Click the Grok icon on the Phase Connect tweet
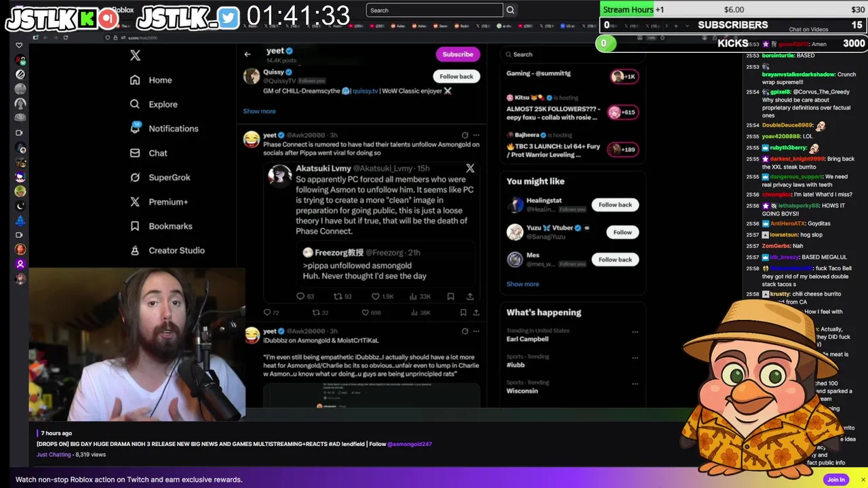 465,135
